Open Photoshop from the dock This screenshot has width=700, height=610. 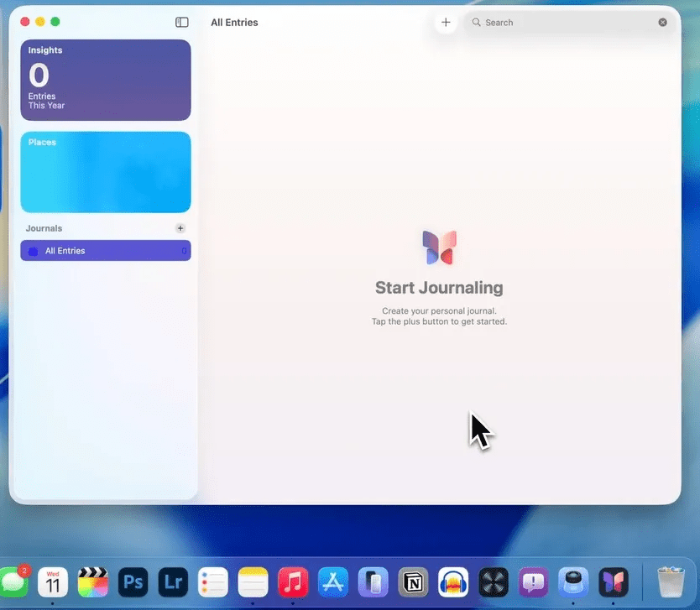tap(133, 581)
